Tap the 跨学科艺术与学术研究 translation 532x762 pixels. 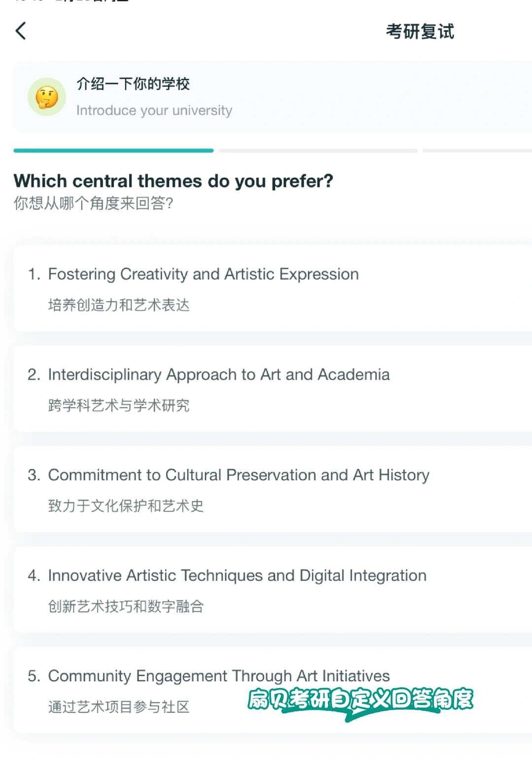click(x=119, y=405)
